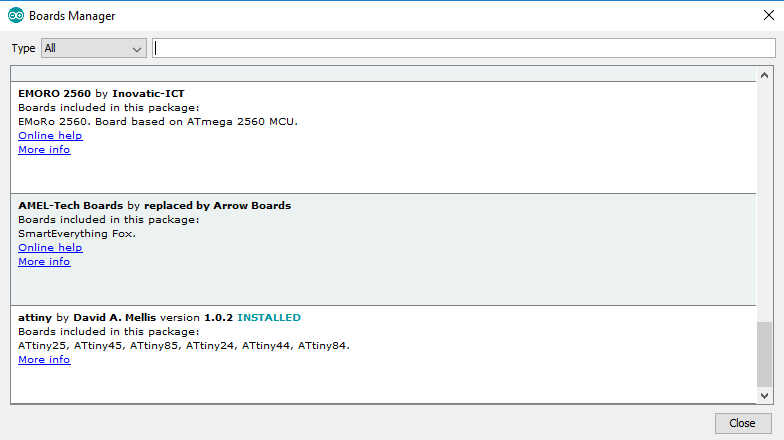This screenshot has height=440, width=784.
Task: Open More info link under AMEL-Tech Boards
Action: pos(44,262)
